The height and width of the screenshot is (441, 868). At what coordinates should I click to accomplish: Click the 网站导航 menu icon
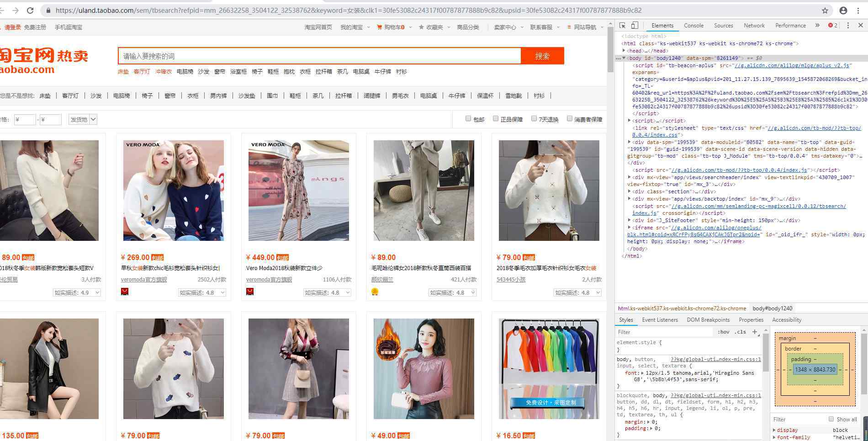click(569, 27)
